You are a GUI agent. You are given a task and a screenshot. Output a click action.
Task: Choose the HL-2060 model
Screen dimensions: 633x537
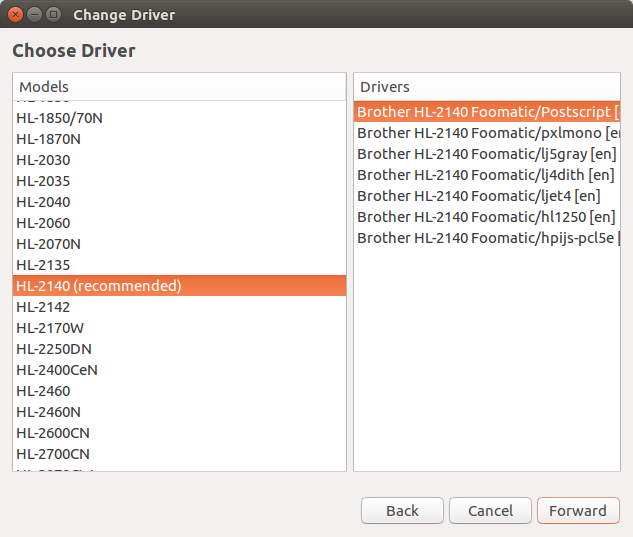pyautogui.click(x=179, y=223)
